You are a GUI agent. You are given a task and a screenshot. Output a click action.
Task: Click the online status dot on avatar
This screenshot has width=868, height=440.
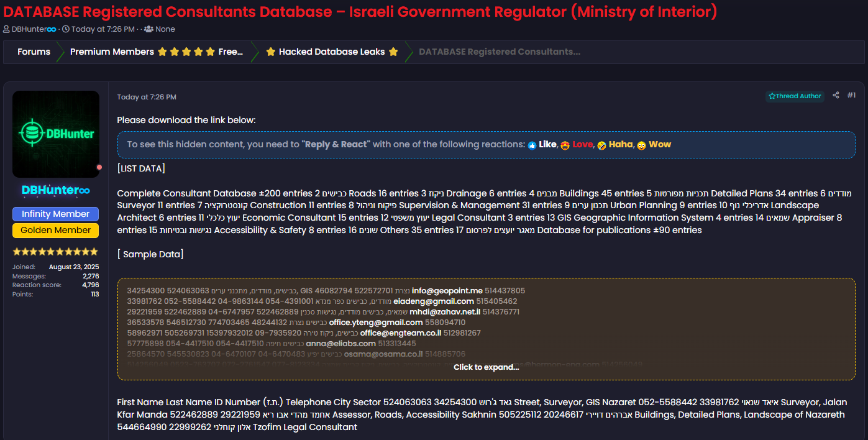[99, 167]
